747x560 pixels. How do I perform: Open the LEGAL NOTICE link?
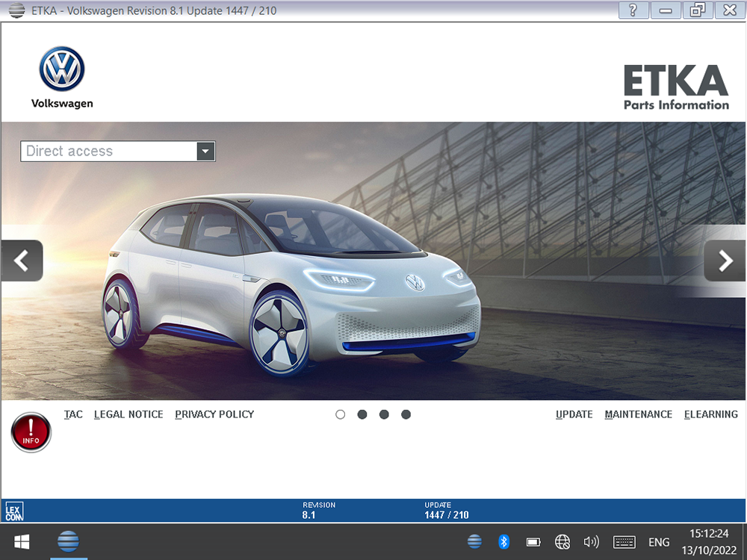point(128,414)
